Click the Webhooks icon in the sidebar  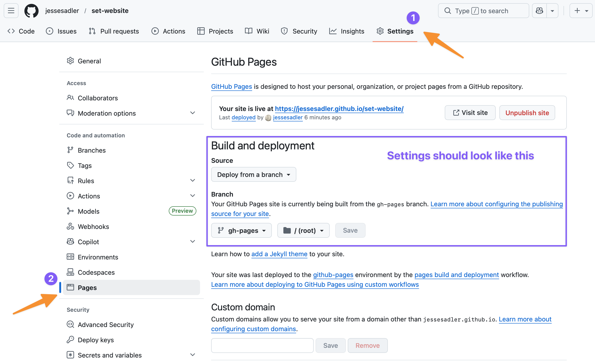[x=70, y=226]
